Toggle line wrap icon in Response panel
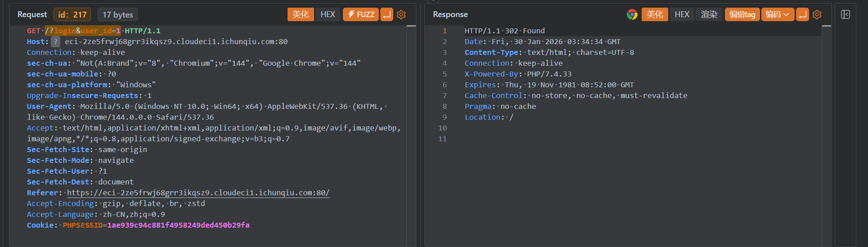Viewport: 868px width, 247px height. coord(802,14)
